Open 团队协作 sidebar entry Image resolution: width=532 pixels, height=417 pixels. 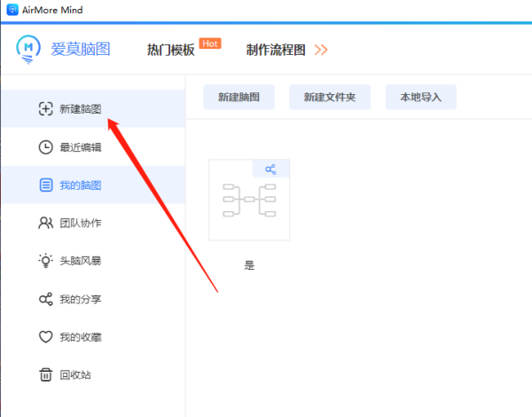pos(93,223)
